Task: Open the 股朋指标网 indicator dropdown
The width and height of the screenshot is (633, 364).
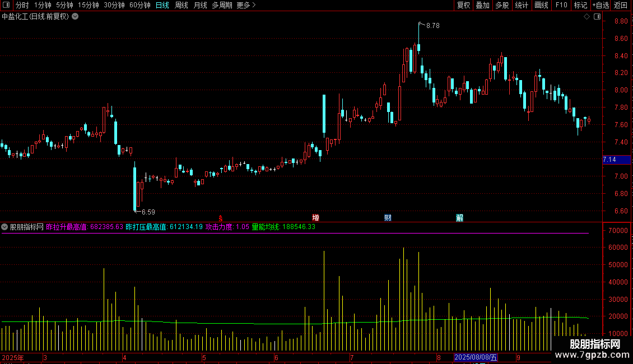Action: coord(4,227)
